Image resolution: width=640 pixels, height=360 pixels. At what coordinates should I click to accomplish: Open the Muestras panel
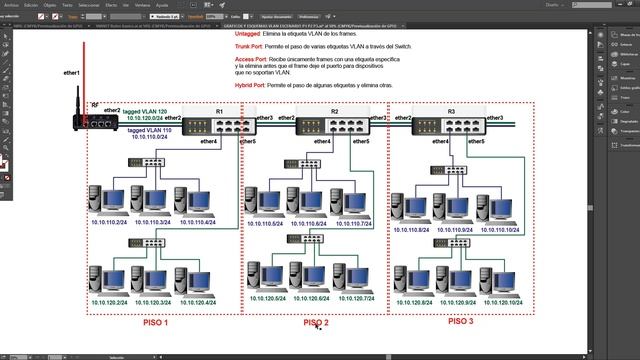coord(624,78)
